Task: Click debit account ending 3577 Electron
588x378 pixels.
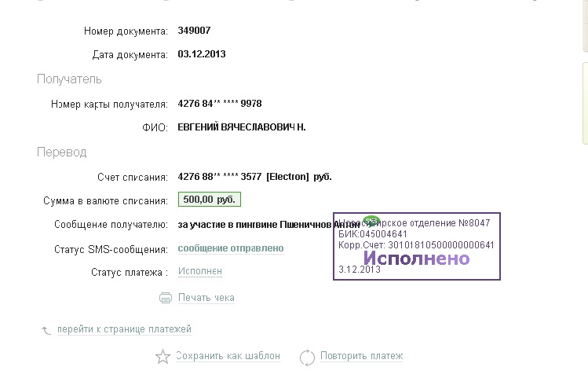Action: pos(255,176)
